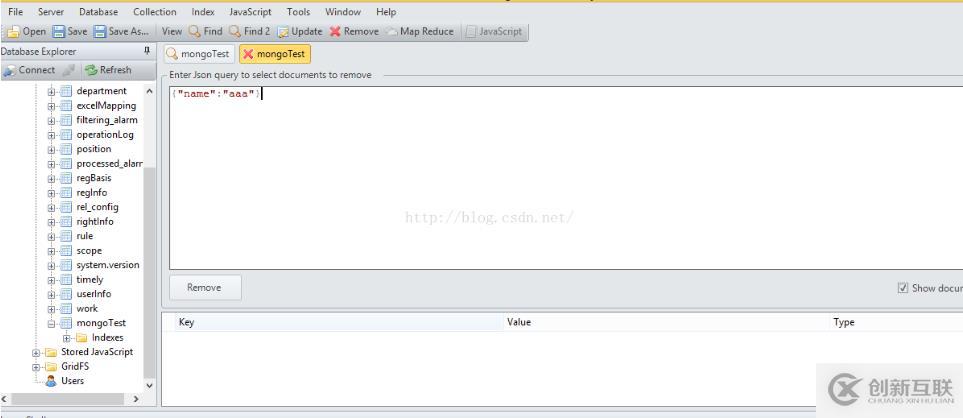Viewport: 963px width, 418px height.
Task: Click the Refresh icon in Database Explorer
Action: coord(92,70)
